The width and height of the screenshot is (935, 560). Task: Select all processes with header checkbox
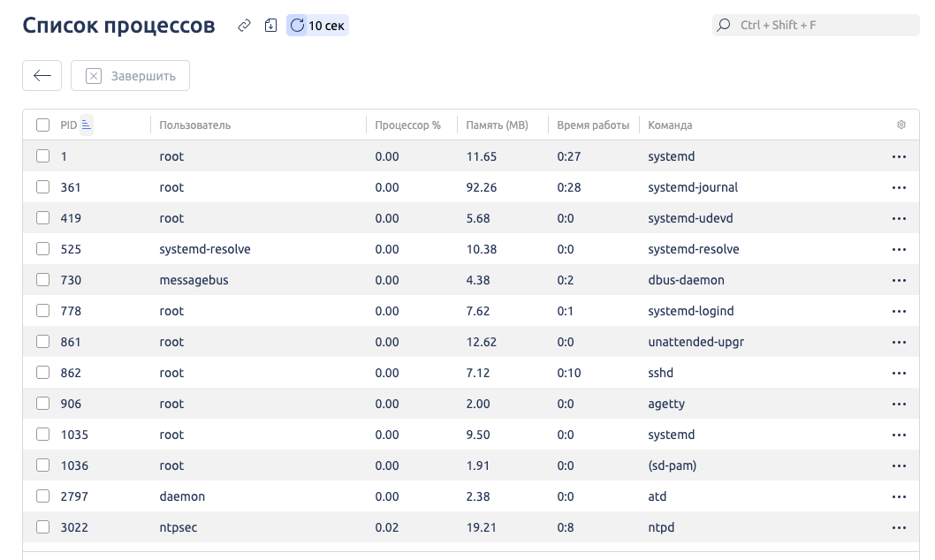click(x=42, y=125)
